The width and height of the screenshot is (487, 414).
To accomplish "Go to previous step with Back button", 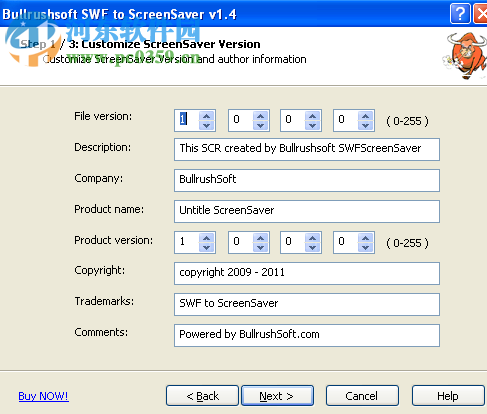I will 202,396.
